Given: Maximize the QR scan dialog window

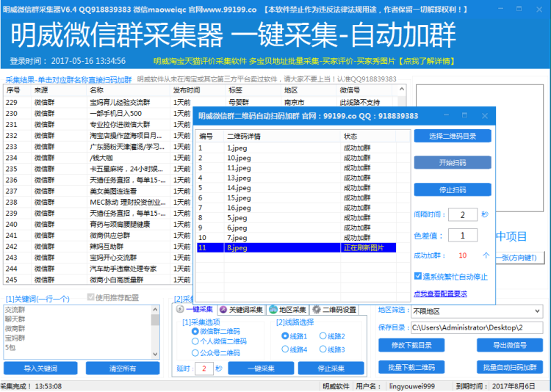Looking at the screenshot, I should 464,115.
